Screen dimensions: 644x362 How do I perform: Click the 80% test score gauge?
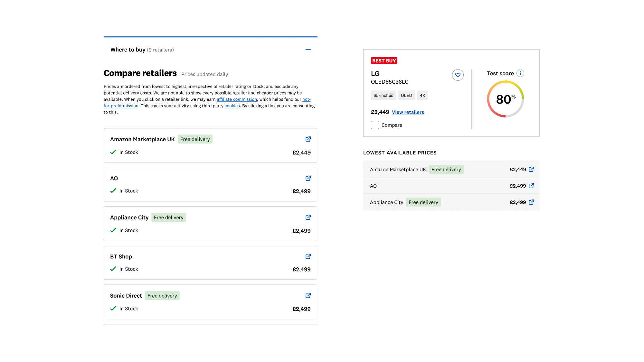(x=505, y=99)
